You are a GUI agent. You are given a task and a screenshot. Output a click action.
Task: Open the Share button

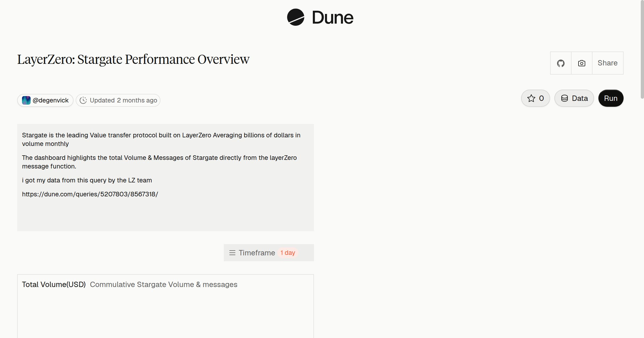608,63
